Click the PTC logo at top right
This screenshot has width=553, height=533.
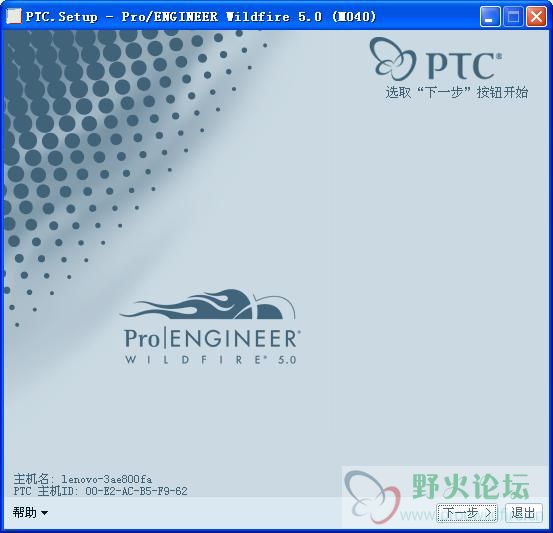(436, 59)
